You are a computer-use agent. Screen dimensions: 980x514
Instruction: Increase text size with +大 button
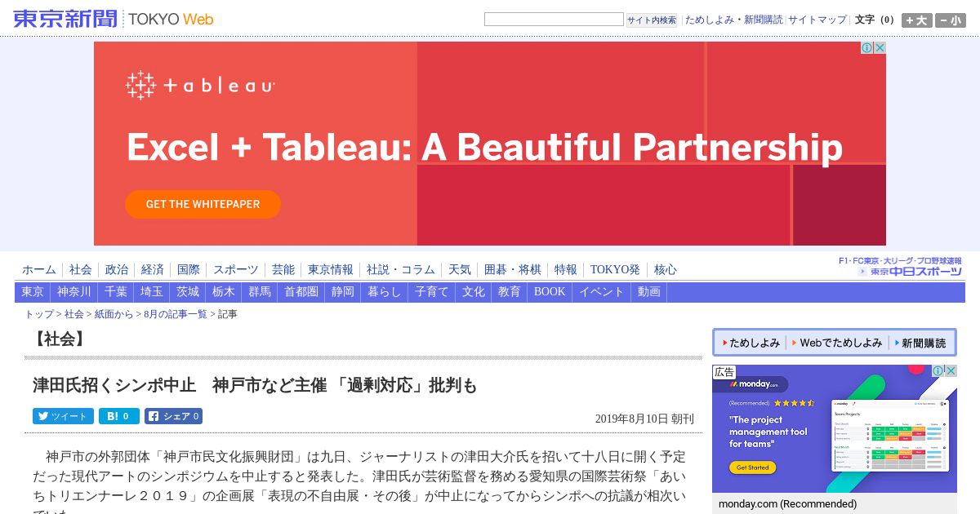tap(916, 20)
